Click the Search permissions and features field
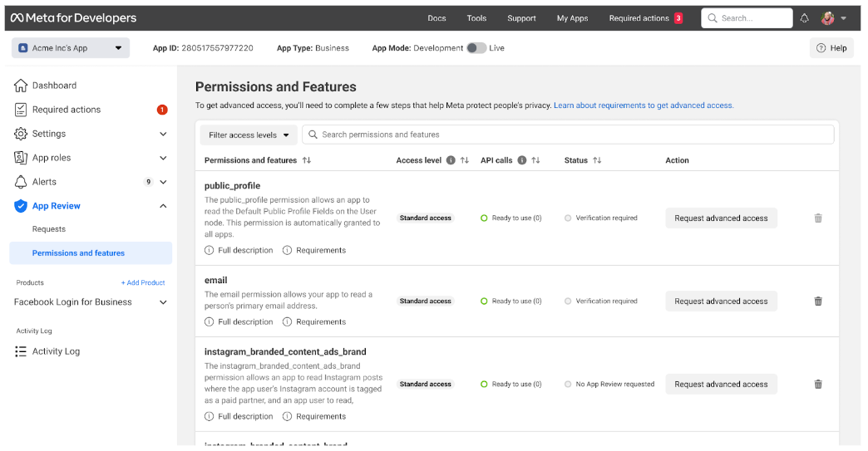This screenshot has width=868, height=451. tap(568, 135)
